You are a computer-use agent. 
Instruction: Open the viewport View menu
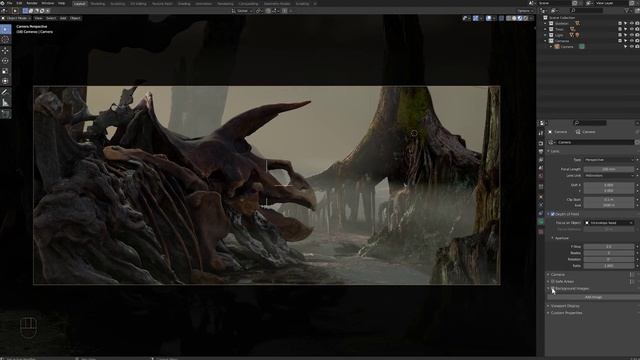pos(38,18)
